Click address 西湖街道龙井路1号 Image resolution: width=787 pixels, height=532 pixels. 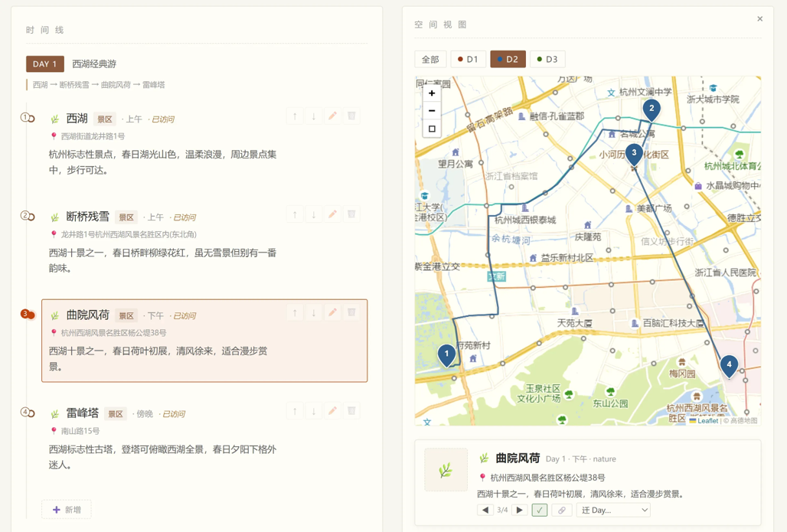click(93, 136)
